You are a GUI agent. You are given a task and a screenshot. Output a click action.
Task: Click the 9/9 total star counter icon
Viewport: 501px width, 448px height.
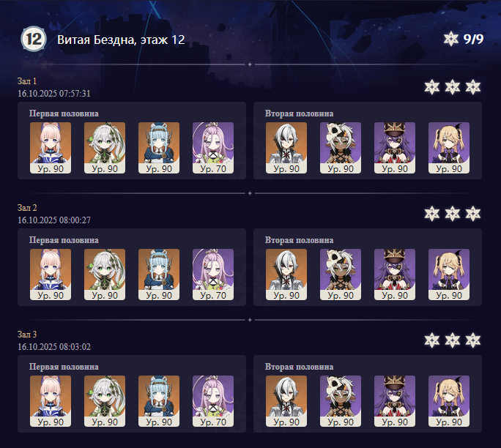point(451,39)
